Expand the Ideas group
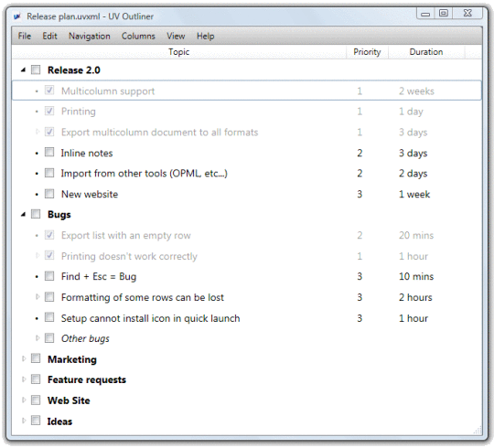The height and width of the screenshot is (448, 494). click(23, 421)
